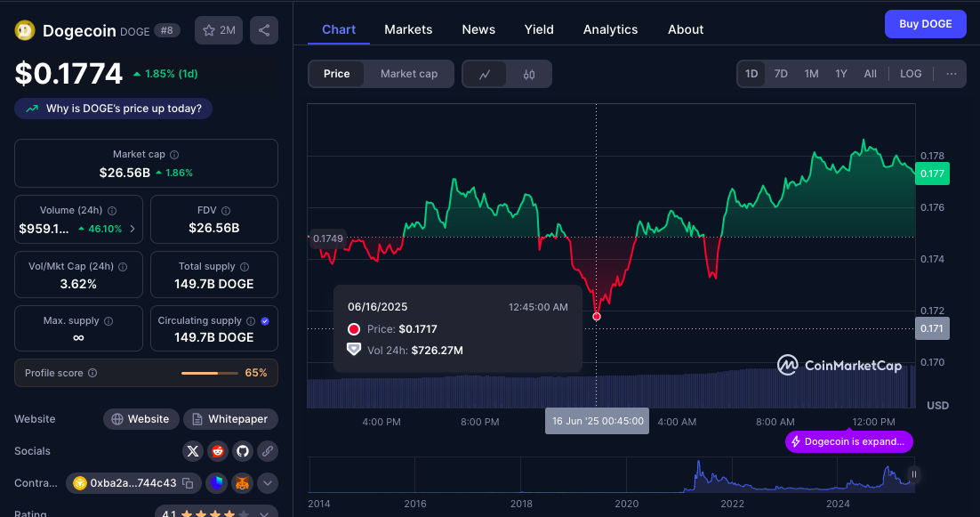Click the Dogecoin is expand... news marker
The image size is (980, 517).
click(x=848, y=441)
